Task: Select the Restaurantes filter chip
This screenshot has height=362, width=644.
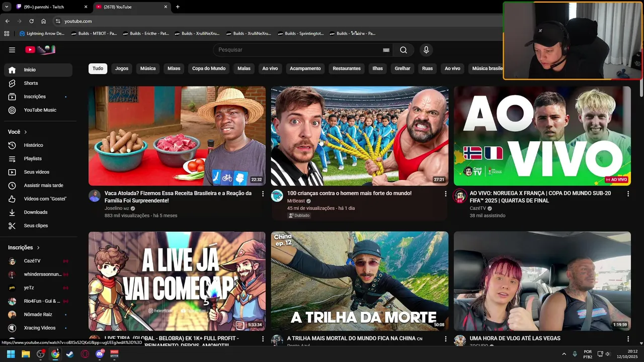Action: coord(347,68)
